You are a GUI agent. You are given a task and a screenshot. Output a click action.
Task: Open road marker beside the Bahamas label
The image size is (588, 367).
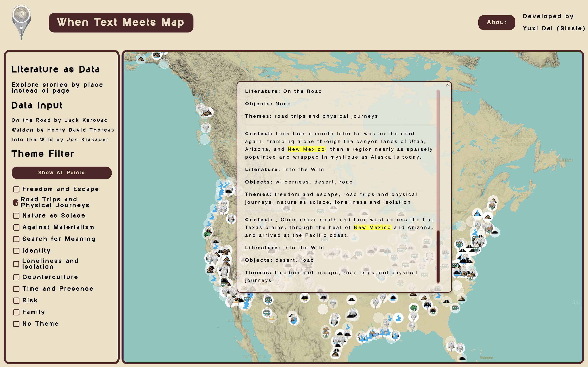click(x=462, y=358)
